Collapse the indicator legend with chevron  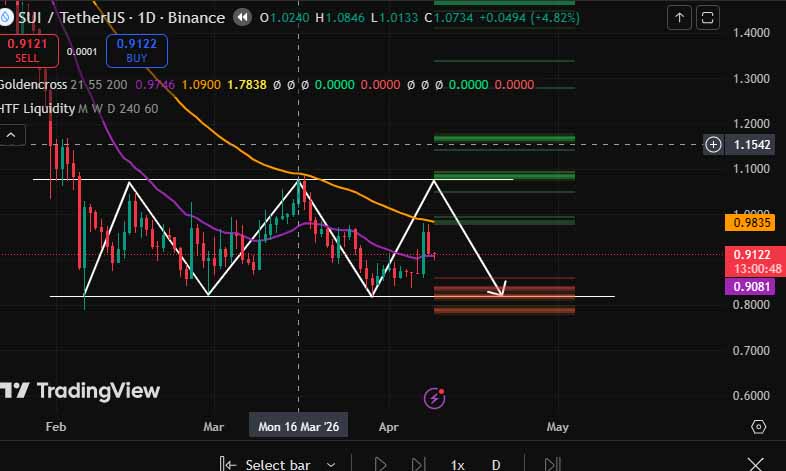[11, 135]
